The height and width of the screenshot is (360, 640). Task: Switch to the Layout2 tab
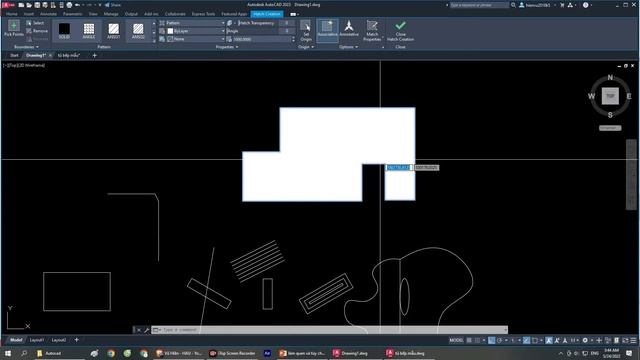click(59, 340)
